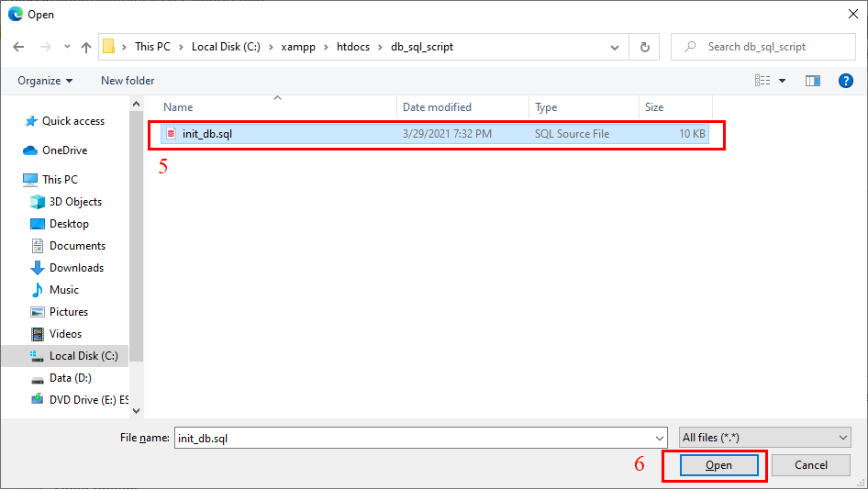This screenshot has width=868, height=490.
Task: Click db_sql_script breadcrumb
Action: click(x=422, y=47)
